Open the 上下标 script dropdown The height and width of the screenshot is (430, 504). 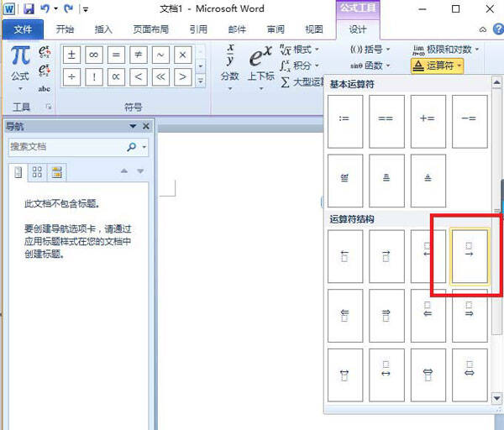260,67
